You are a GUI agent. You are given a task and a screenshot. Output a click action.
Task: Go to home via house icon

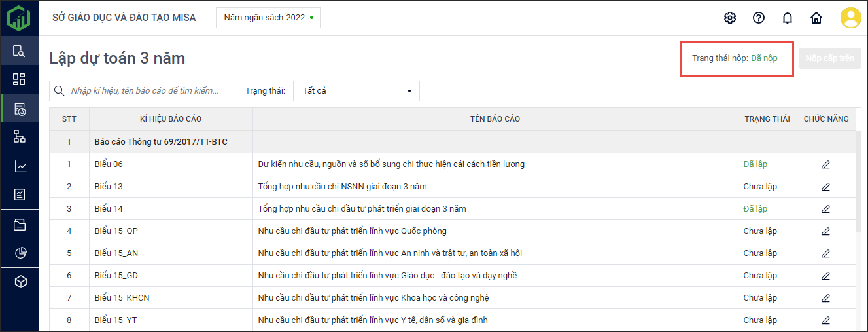coord(816,18)
